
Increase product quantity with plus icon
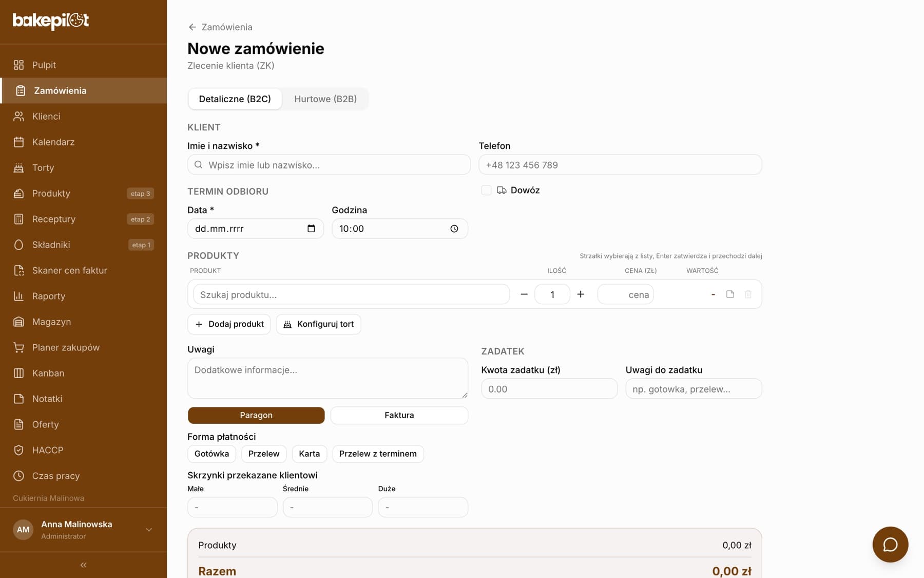coord(581,294)
